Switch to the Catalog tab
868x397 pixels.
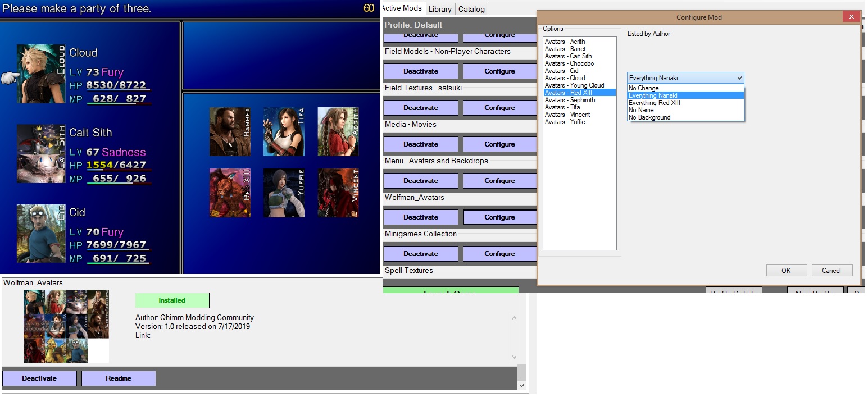471,9
